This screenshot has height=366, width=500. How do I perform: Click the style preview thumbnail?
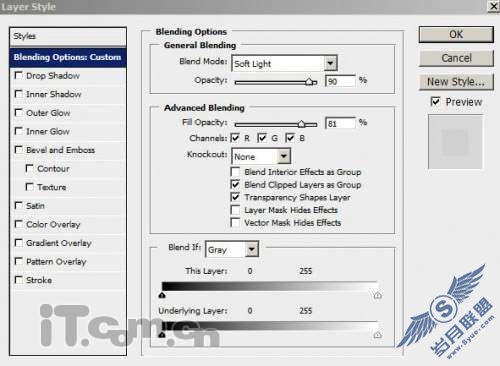455,142
